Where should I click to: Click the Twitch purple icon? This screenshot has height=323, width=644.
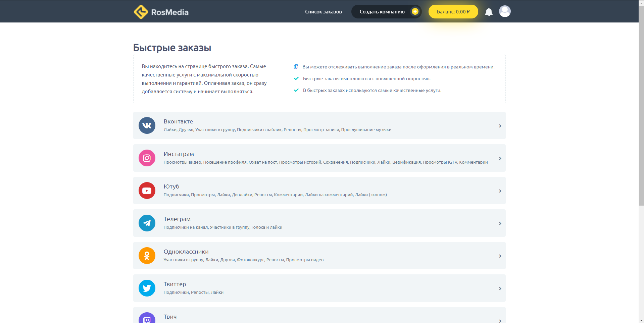(147, 318)
